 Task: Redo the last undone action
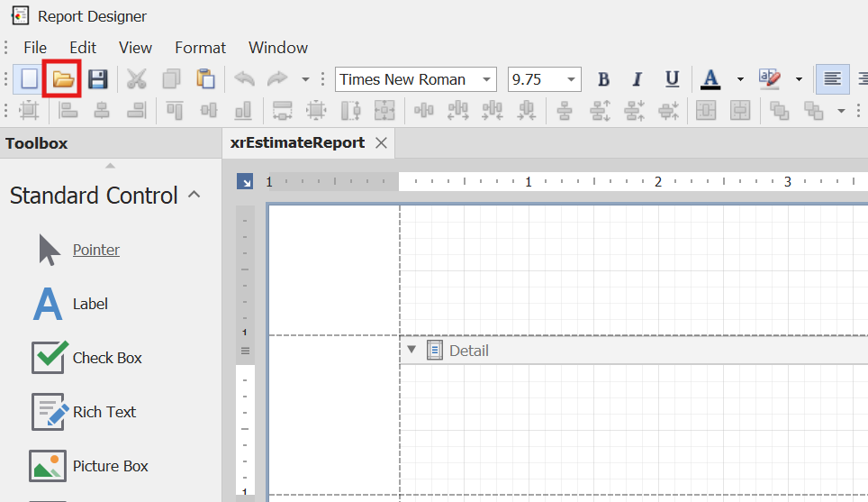(x=277, y=78)
